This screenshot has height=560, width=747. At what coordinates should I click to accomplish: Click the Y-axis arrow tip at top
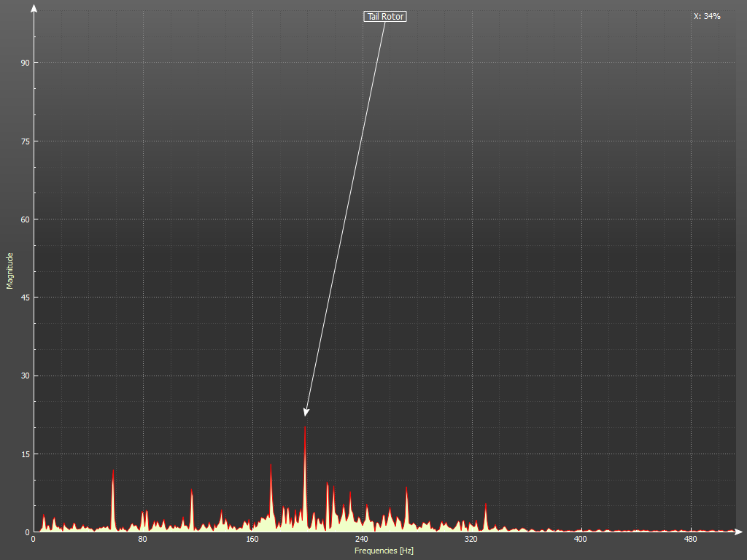click(34, 7)
